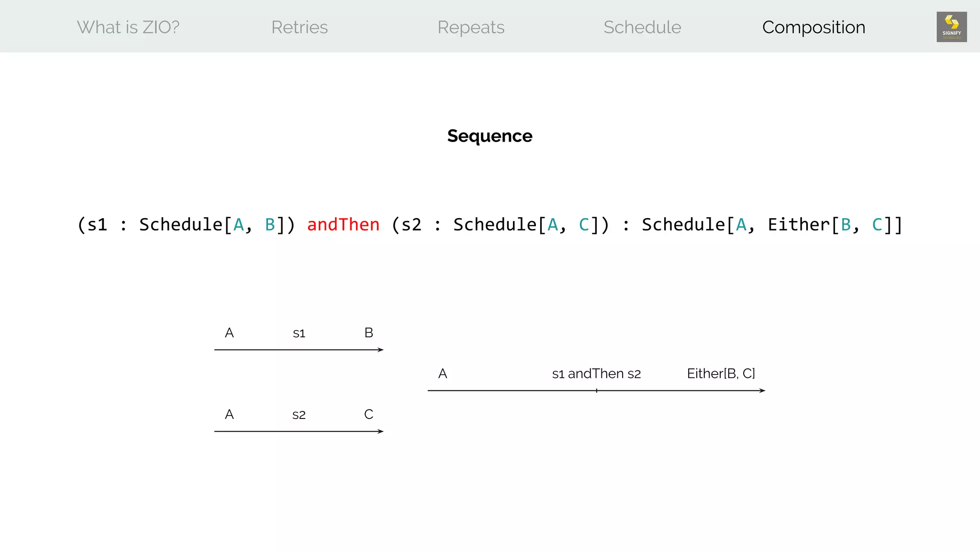Click the 's2' label above the second arrow

pyautogui.click(x=299, y=415)
